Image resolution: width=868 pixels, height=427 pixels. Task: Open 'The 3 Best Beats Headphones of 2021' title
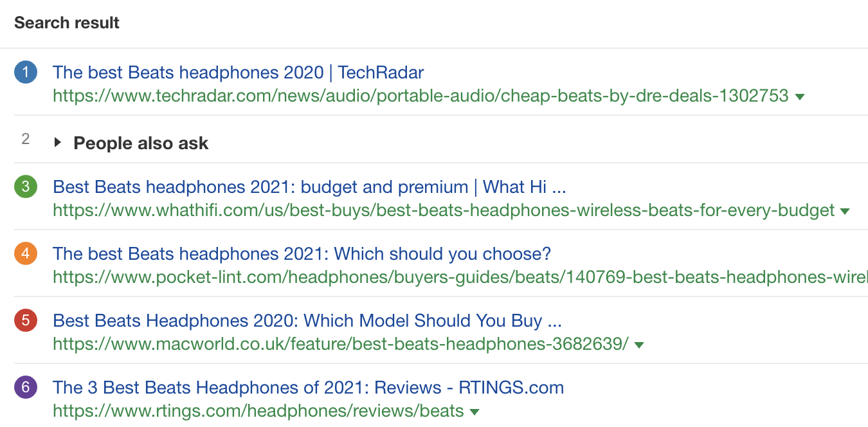coord(308,388)
